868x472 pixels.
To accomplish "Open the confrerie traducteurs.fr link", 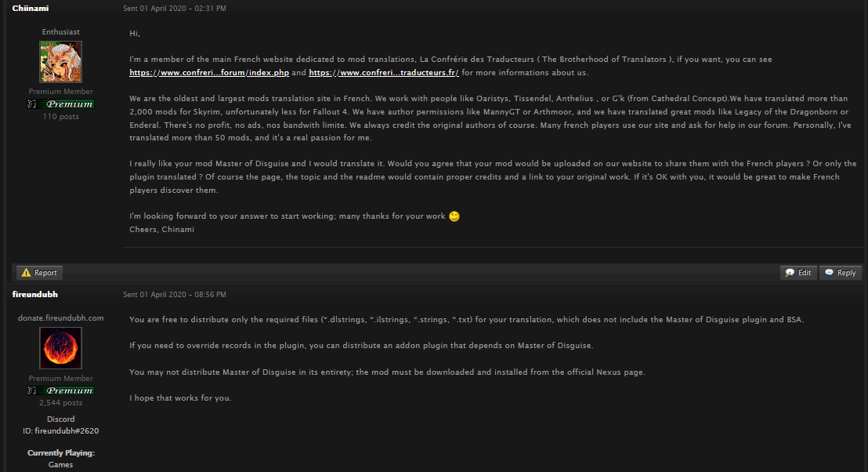I will click(x=384, y=73).
